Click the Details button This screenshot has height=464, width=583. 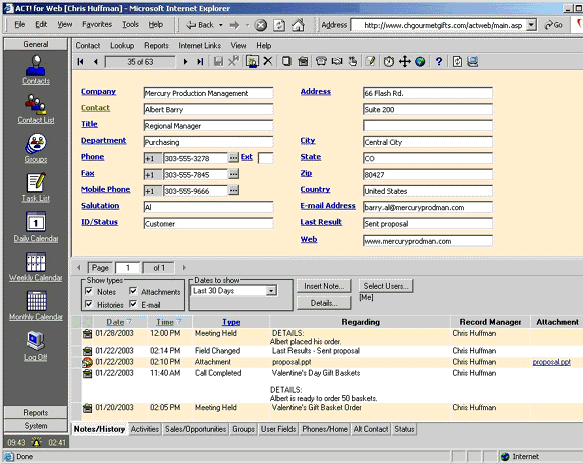pyautogui.click(x=324, y=303)
